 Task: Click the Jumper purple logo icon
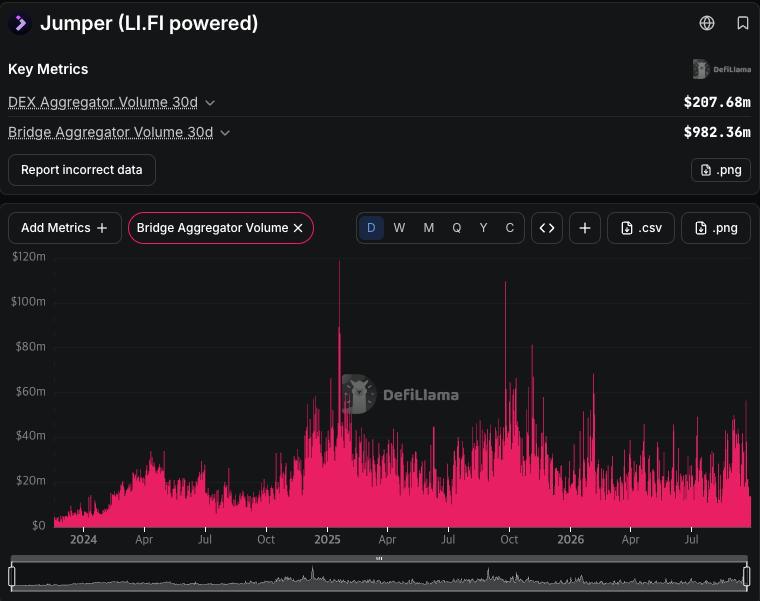click(20, 23)
